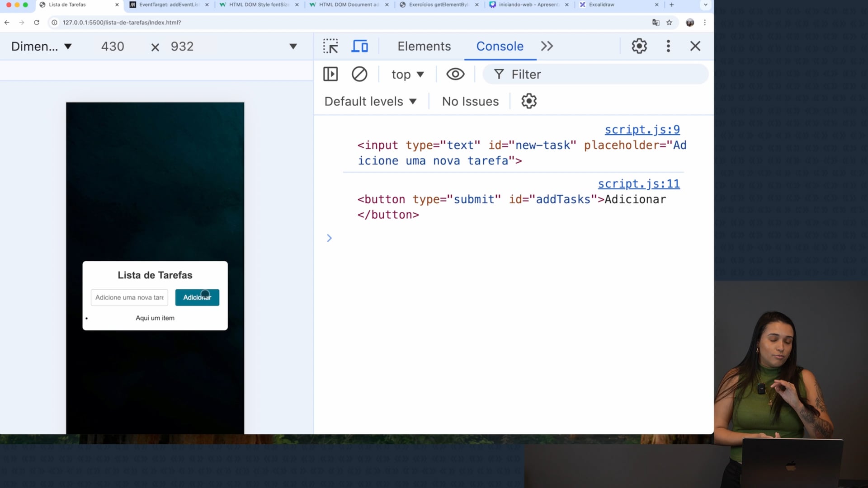The height and width of the screenshot is (488, 868).
Task: Open the top context selector dropdown
Action: point(407,75)
